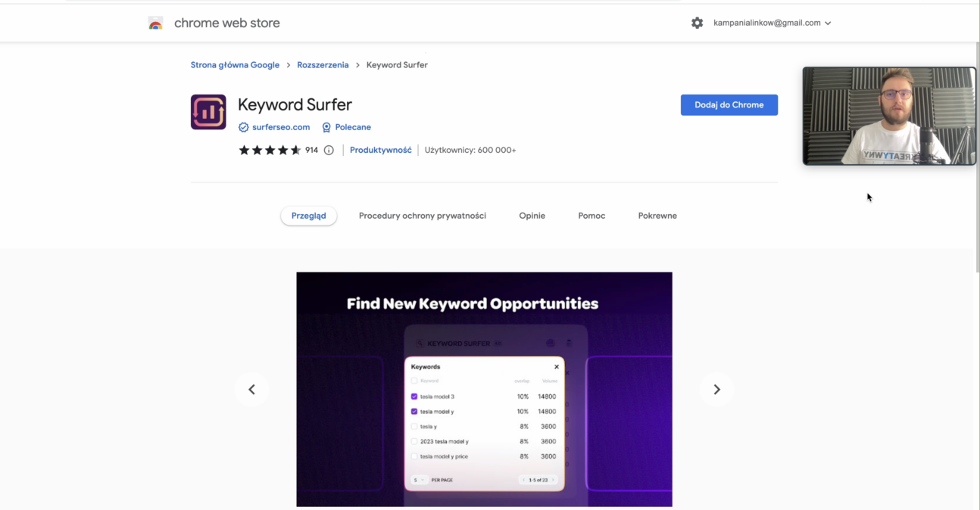Click the star rating row
The height and width of the screenshot is (510, 980).
(270, 151)
